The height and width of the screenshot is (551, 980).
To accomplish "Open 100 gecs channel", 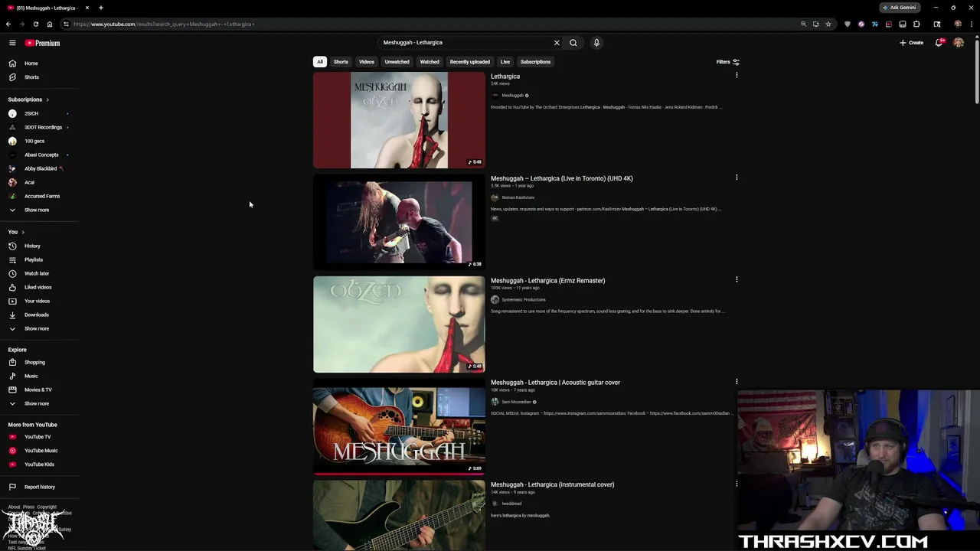I will [34, 141].
